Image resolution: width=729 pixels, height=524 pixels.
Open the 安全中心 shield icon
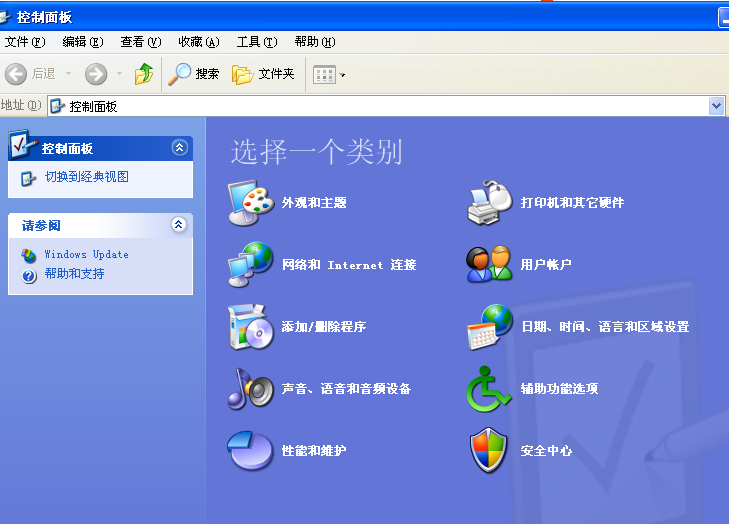[x=488, y=450]
